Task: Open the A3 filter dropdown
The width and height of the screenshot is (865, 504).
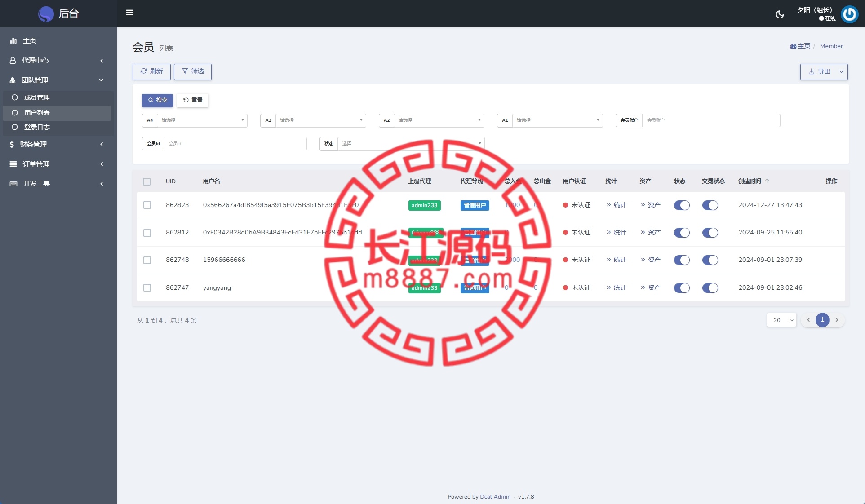Action: 321,120
